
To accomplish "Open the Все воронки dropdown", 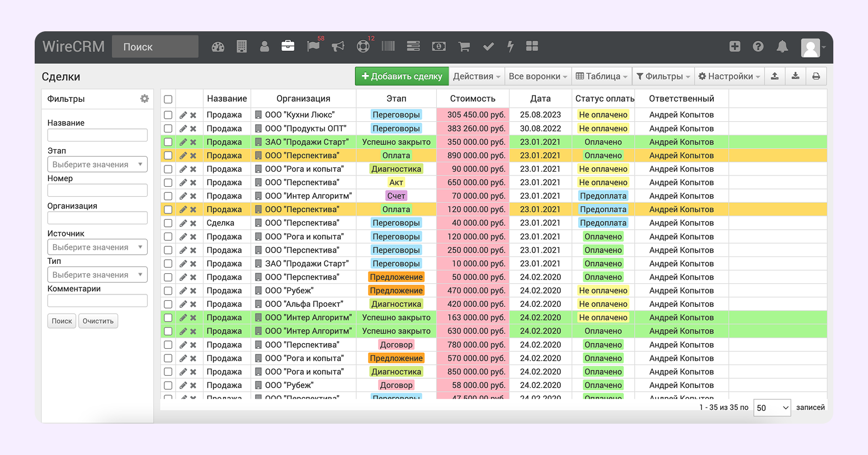I will click(537, 76).
